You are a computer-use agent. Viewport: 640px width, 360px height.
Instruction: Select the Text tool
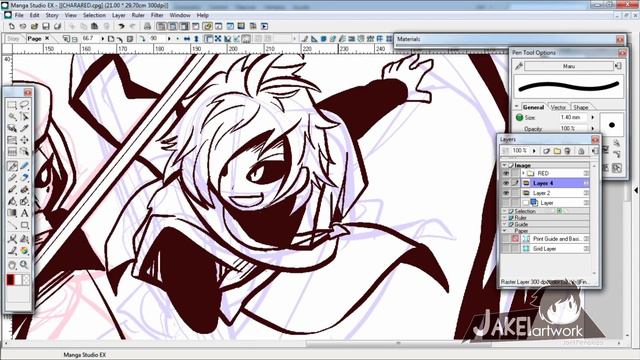tap(24, 213)
